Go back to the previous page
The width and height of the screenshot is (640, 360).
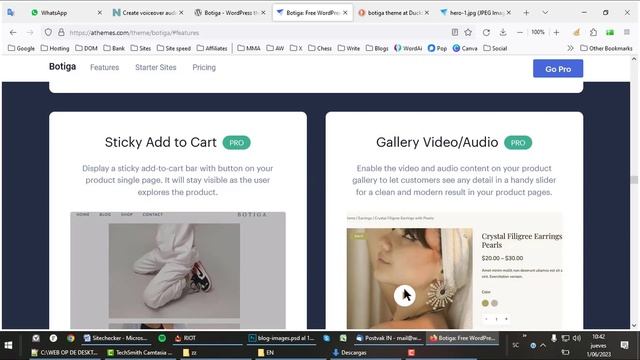13,32
